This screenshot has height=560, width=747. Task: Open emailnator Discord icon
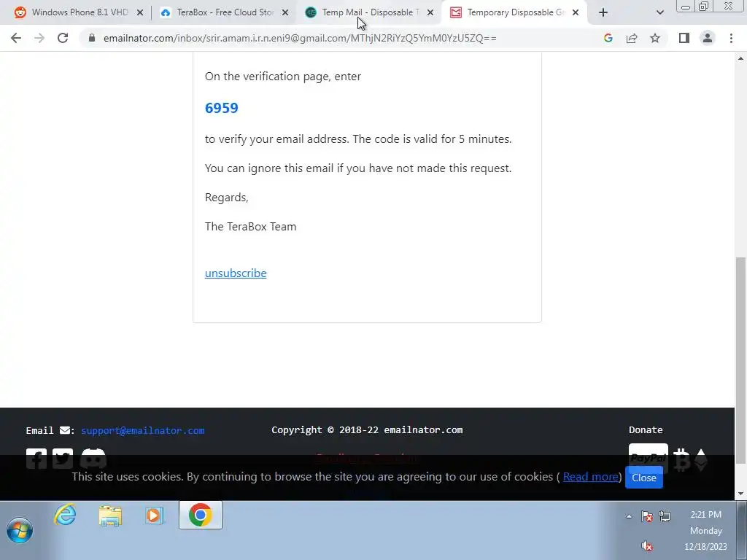(x=93, y=459)
